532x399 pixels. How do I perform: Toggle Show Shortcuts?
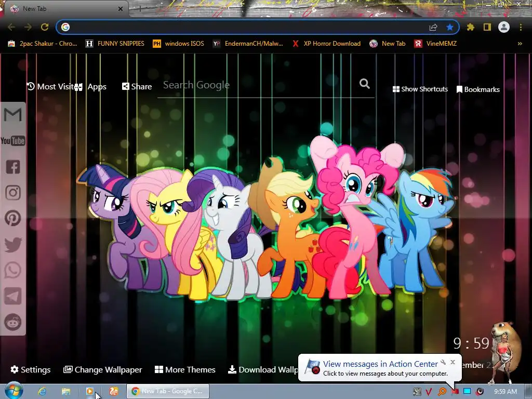pyautogui.click(x=420, y=89)
